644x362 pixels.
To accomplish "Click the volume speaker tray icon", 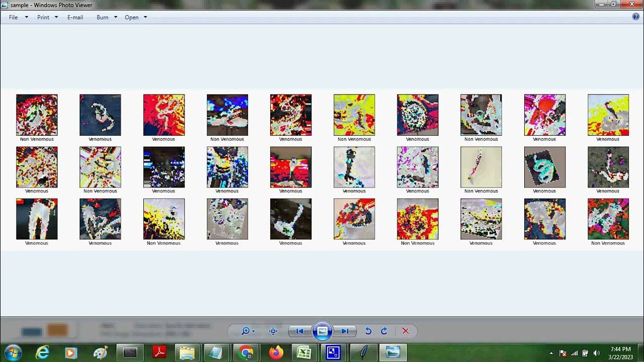I will pyautogui.click(x=596, y=353).
